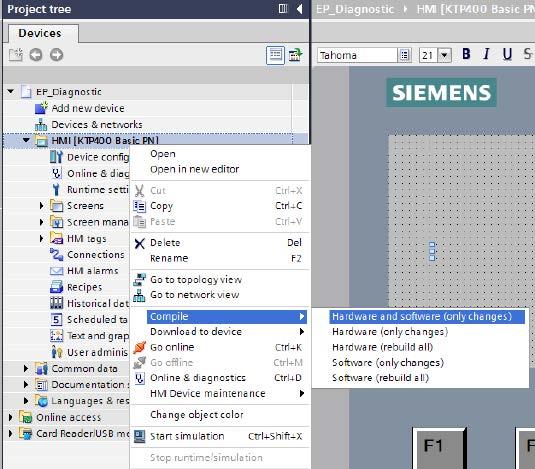The width and height of the screenshot is (535, 469).
Task: Select Open in the context menu
Action: 220,153
